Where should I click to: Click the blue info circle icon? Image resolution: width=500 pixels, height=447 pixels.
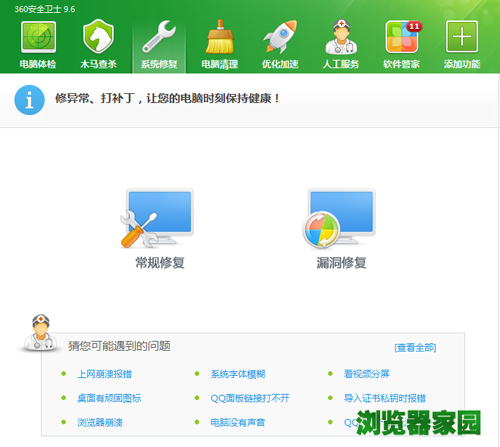click(29, 100)
